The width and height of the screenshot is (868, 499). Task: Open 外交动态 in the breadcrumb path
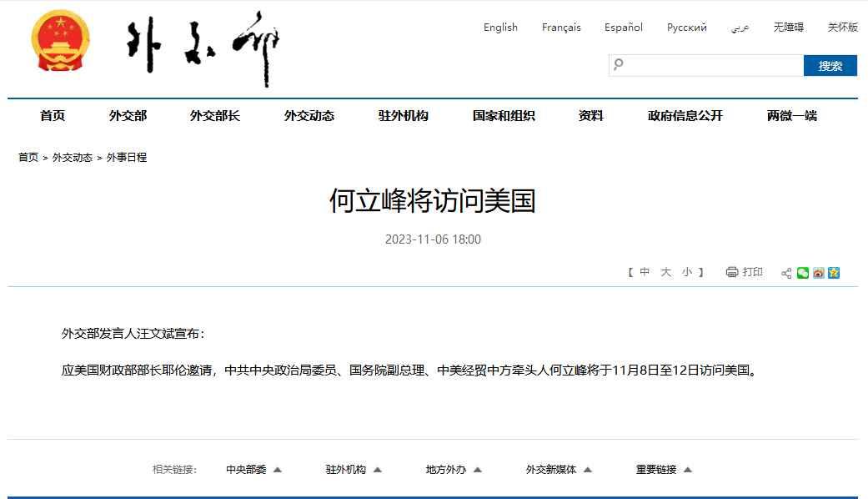tap(73, 157)
